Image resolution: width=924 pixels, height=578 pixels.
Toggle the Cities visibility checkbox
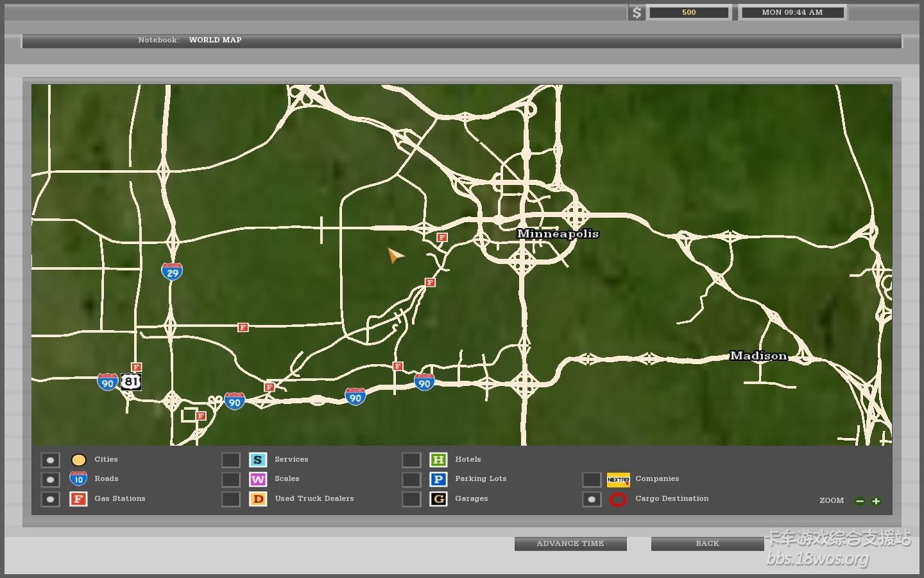pyautogui.click(x=50, y=460)
